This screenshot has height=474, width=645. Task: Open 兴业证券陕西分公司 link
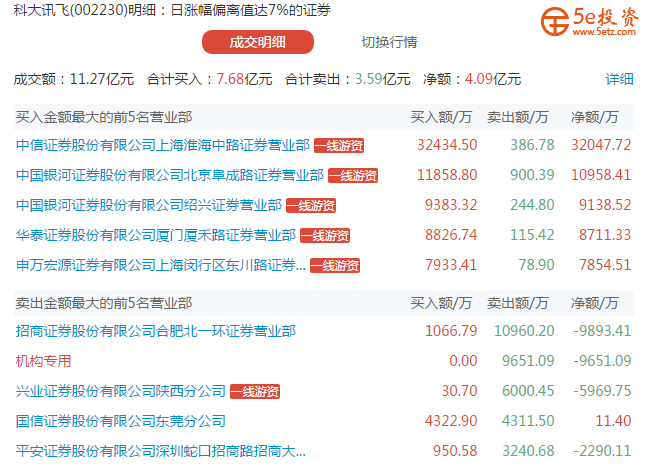(x=121, y=391)
